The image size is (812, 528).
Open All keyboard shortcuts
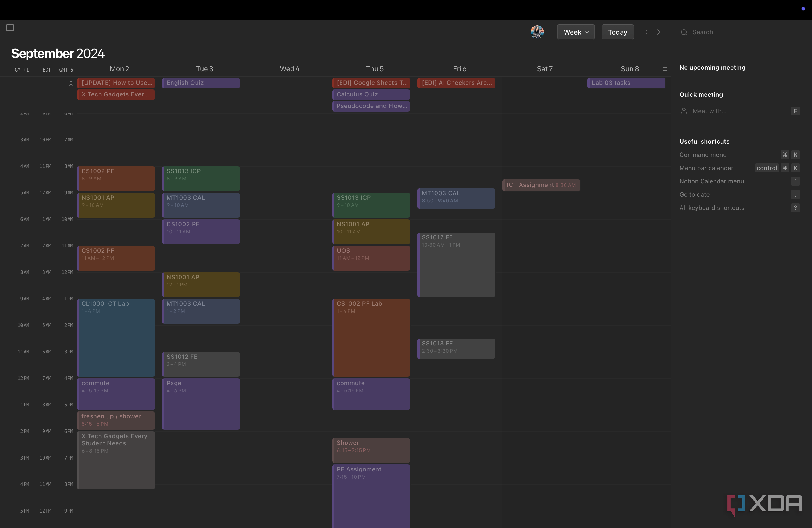(739, 208)
